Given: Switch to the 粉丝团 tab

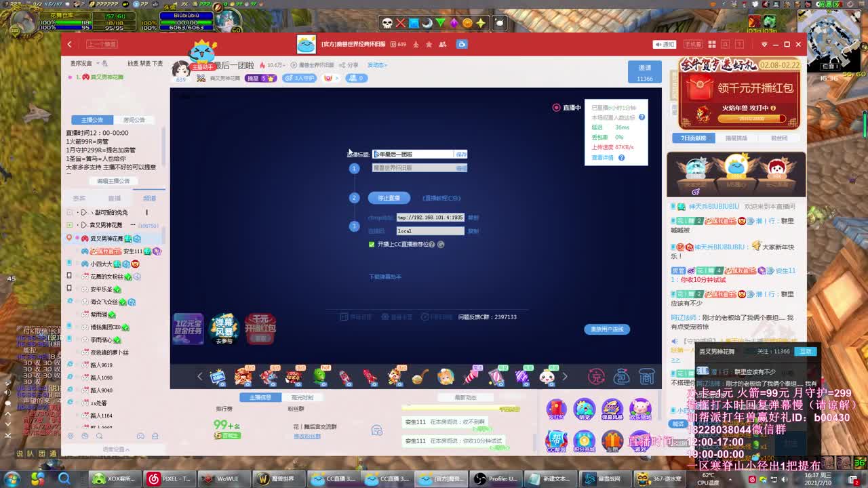Looking at the screenshot, I should [779, 138].
